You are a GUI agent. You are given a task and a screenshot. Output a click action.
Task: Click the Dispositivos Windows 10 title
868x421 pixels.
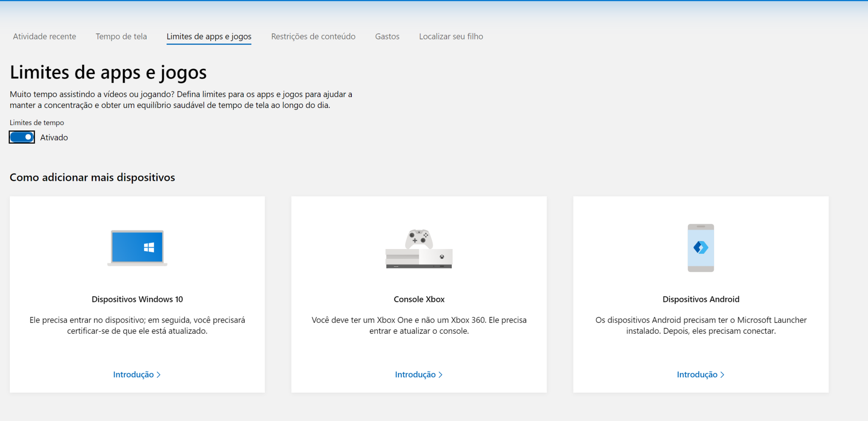[137, 299]
